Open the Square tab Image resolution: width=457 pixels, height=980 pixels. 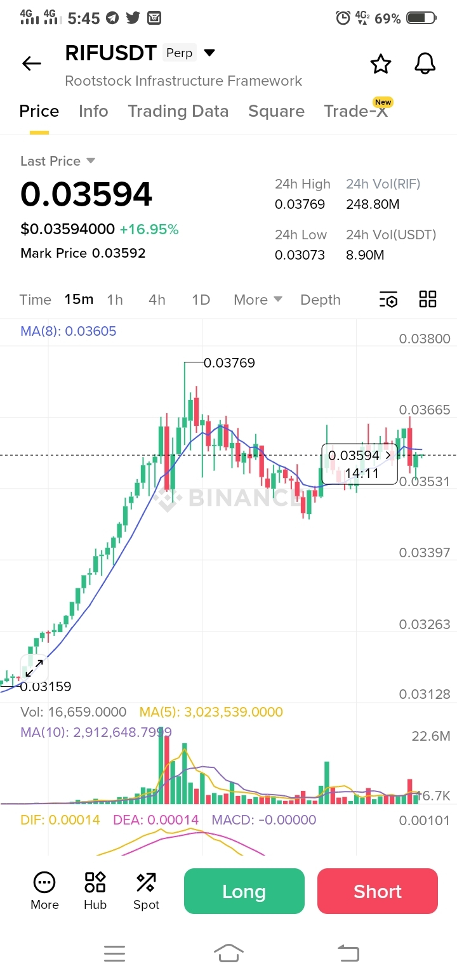click(x=276, y=111)
